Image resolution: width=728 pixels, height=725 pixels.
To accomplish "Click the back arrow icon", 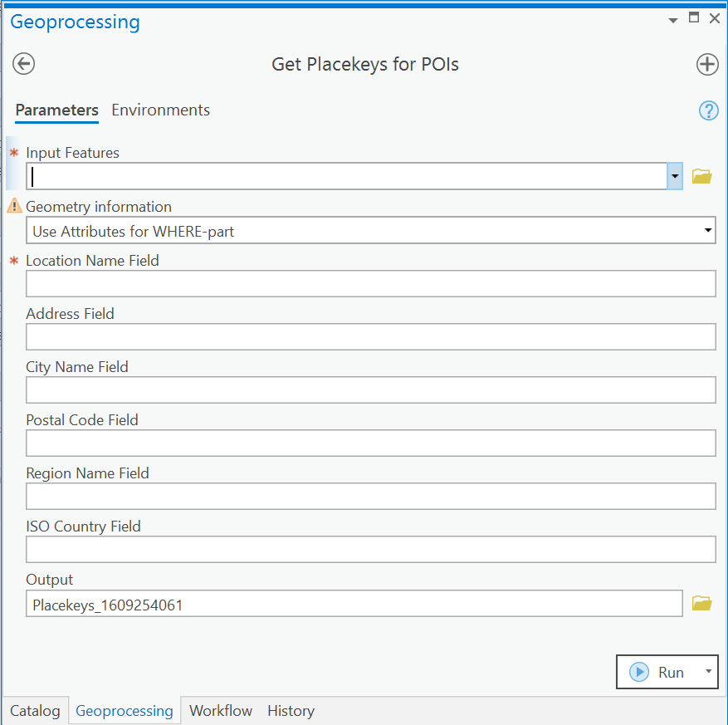I will pyautogui.click(x=24, y=64).
